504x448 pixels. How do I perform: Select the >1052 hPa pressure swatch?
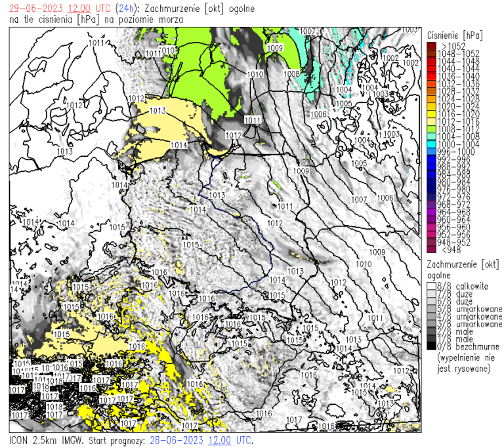tap(430, 45)
